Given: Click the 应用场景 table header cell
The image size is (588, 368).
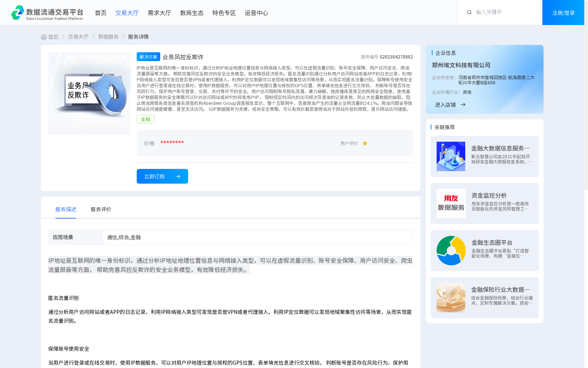Looking at the screenshot, I should pos(75,237).
